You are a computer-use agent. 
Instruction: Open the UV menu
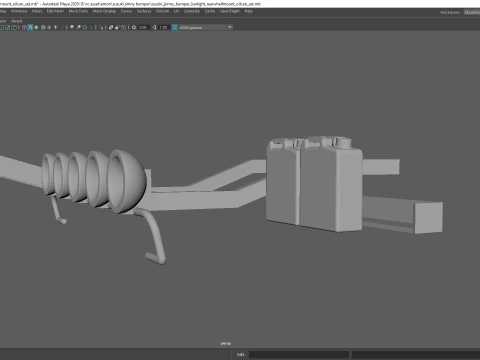176,11
